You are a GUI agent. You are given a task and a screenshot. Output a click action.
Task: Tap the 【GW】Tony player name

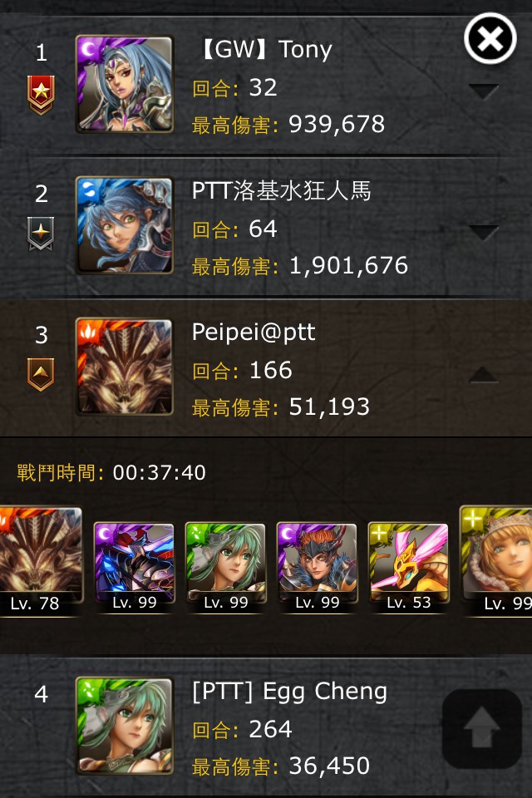click(264, 50)
